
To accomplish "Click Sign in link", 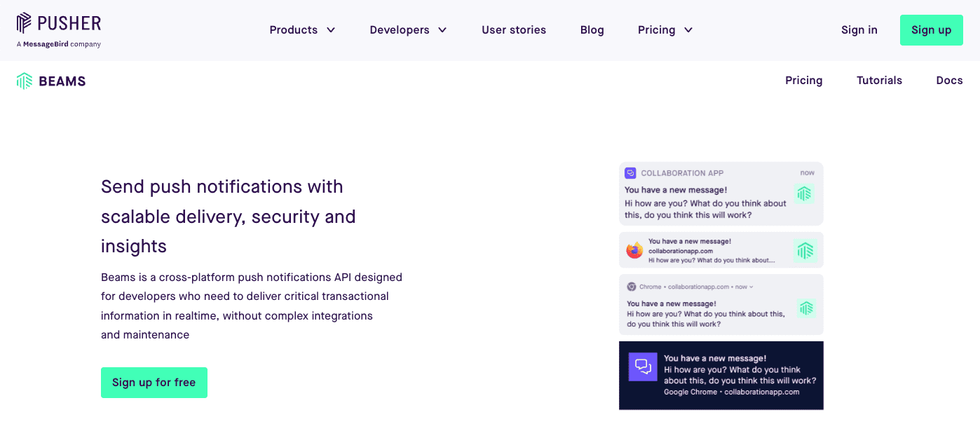I will (859, 30).
